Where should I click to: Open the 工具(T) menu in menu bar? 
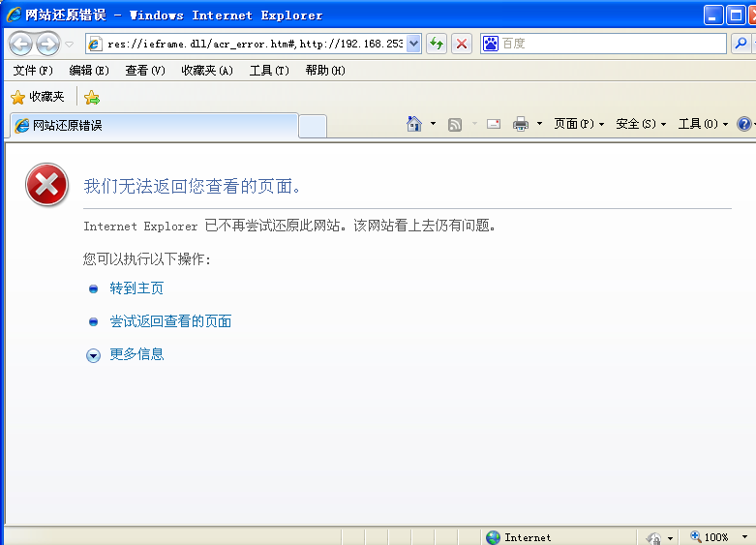[x=268, y=71]
